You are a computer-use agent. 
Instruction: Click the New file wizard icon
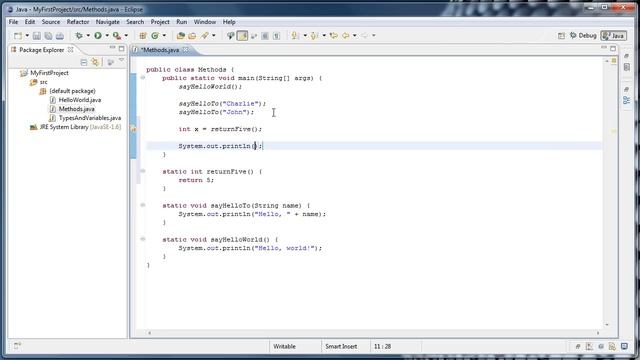[18, 36]
